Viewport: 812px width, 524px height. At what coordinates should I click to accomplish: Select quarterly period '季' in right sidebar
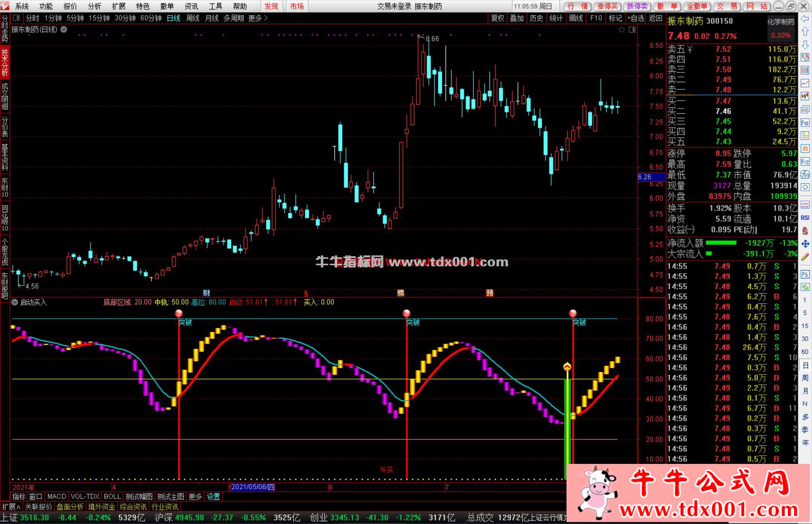click(x=805, y=430)
